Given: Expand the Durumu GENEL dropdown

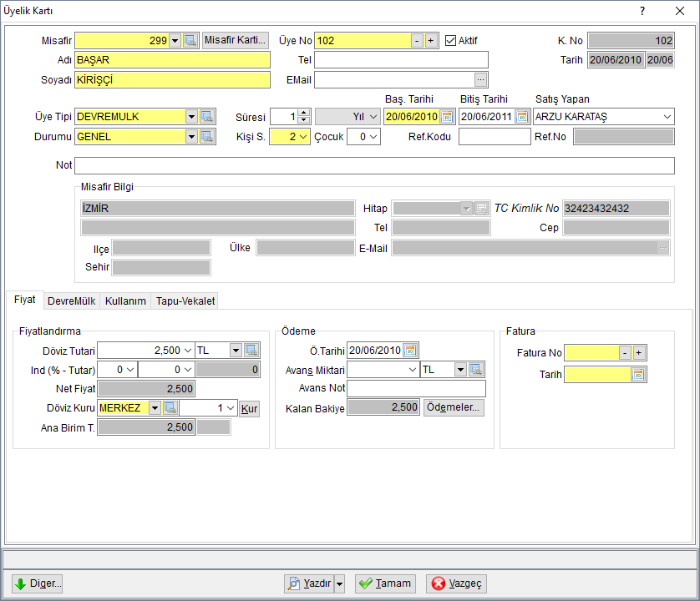Looking at the screenshot, I should pos(191,137).
